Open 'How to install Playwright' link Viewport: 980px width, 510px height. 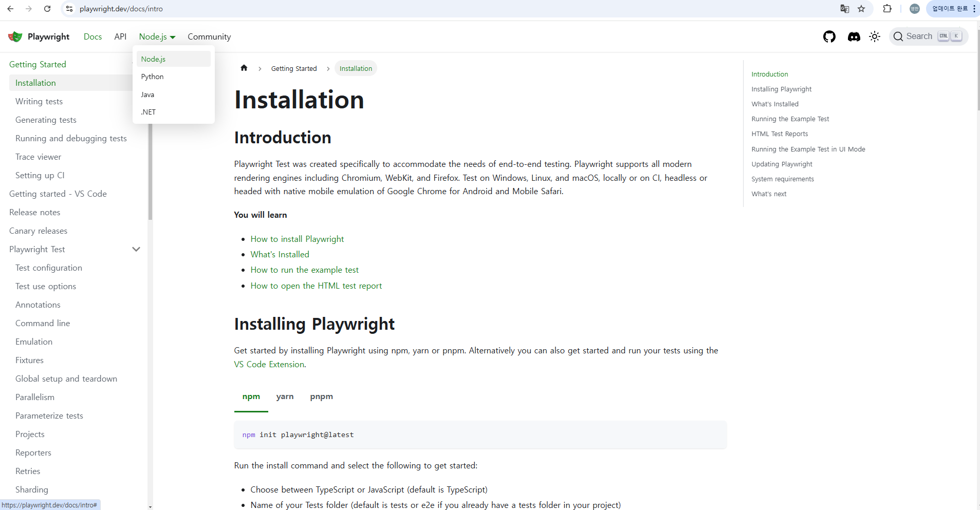[x=297, y=239]
